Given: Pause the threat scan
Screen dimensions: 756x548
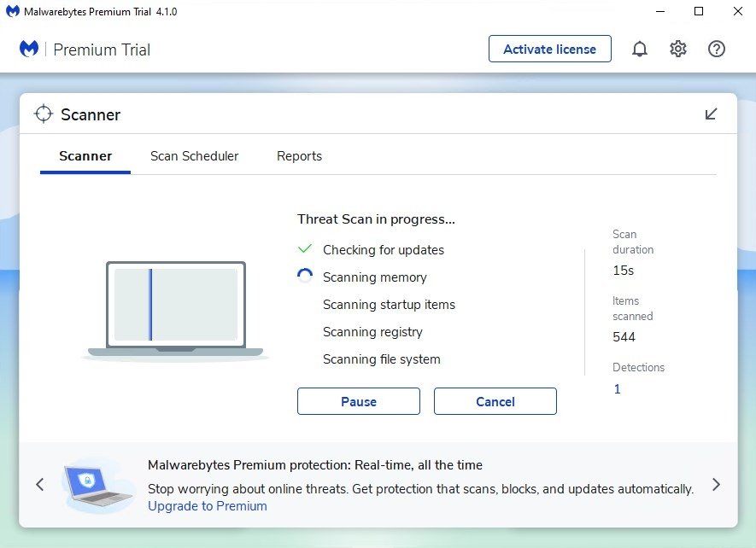Looking at the screenshot, I should (x=359, y=401).
